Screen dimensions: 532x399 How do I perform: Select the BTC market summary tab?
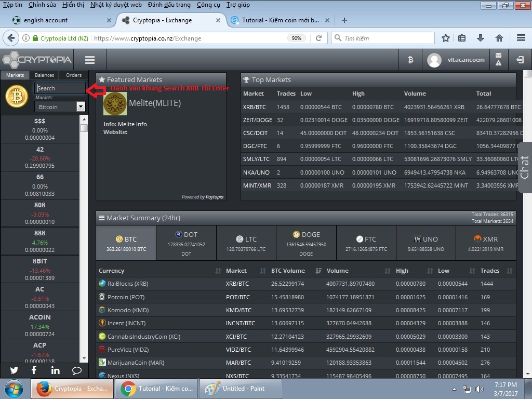click(x=126, y=243)
